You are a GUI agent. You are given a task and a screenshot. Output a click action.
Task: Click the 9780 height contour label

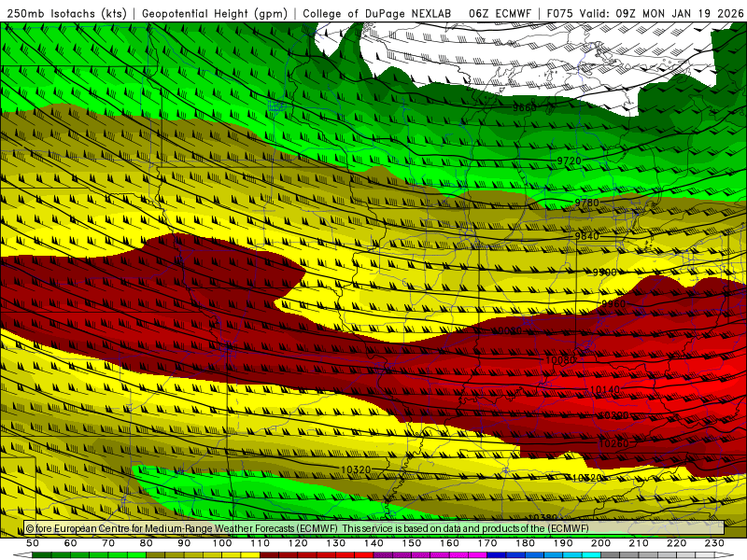pyautogui.click(x=586, y=203)
